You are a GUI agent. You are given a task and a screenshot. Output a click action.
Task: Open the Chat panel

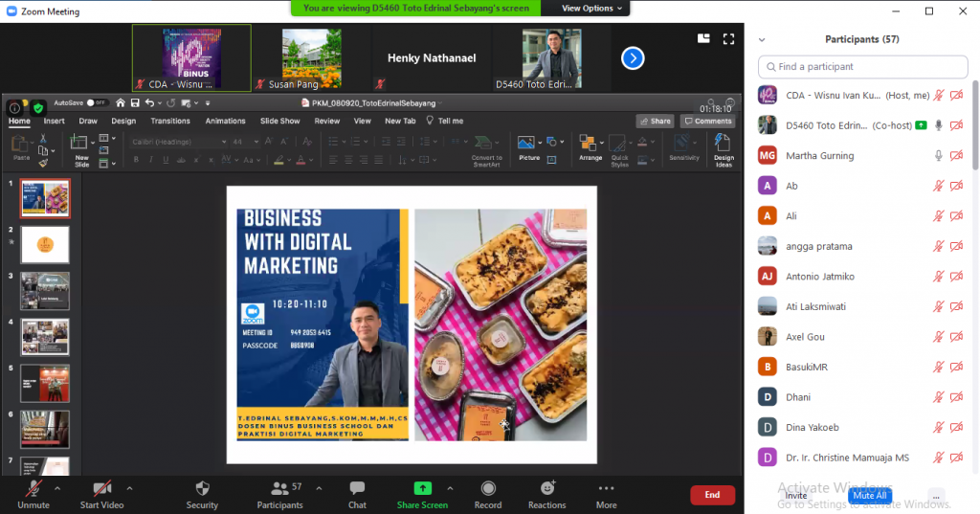(x=357, y=489)
